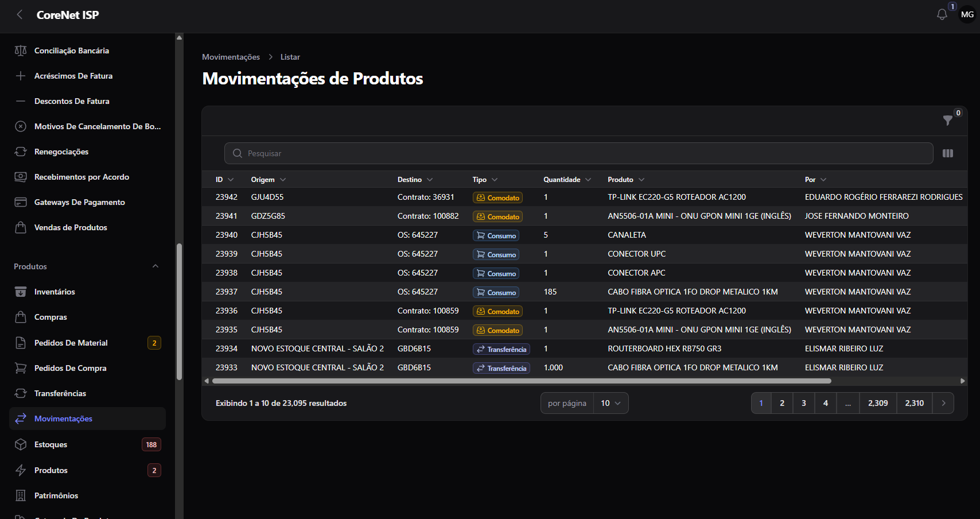The width and height of the screenshot is (980, 519).
Task: Click the Movimentações breadcrumb link
Action: point(231,57)
